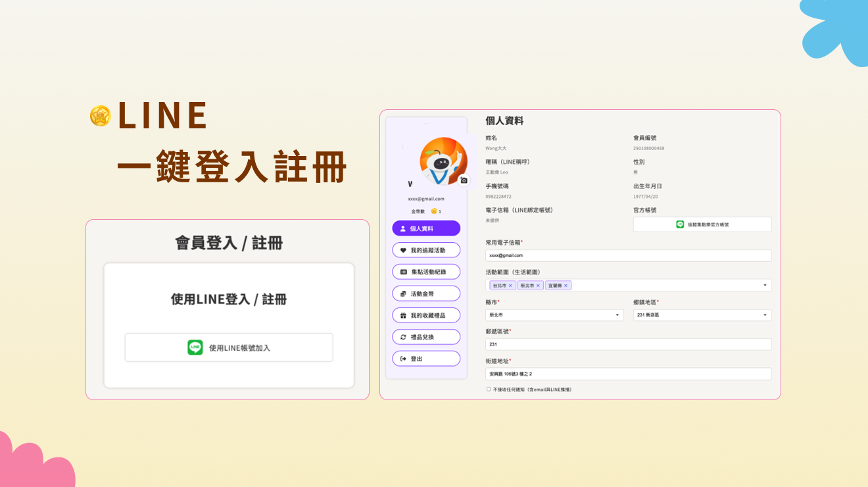Click the 未提供 text under 電子信箱
The height and width of the screenshot is (487, 868).
(x=492, y=220)
